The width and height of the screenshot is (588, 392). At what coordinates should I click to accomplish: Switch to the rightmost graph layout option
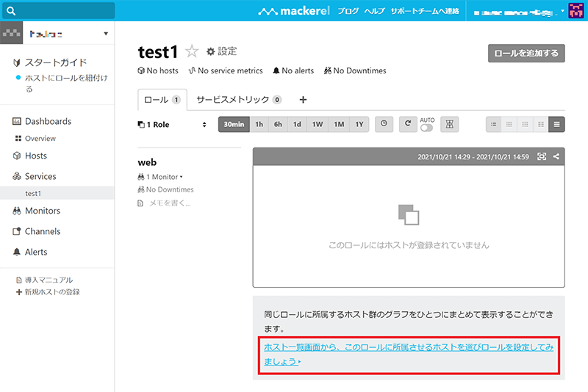[556, 124]
